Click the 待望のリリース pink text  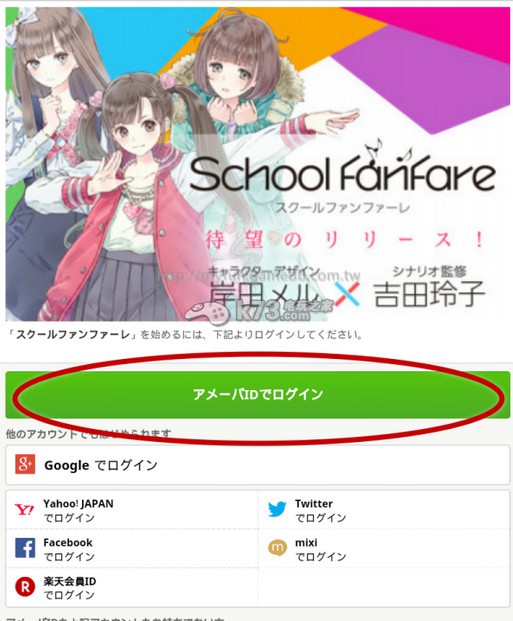(x=345, y=240)
